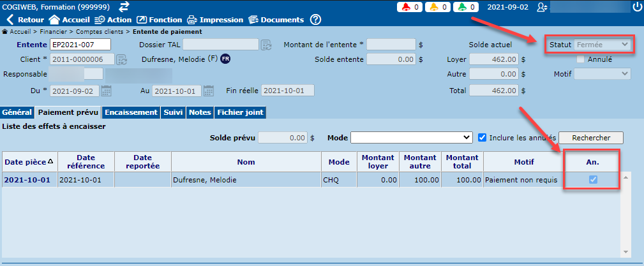Image resolution: width=644 pixels, height=266 pixels.
Task: Toggle the Annulé checkbox
Action: (x=580, y=59)
